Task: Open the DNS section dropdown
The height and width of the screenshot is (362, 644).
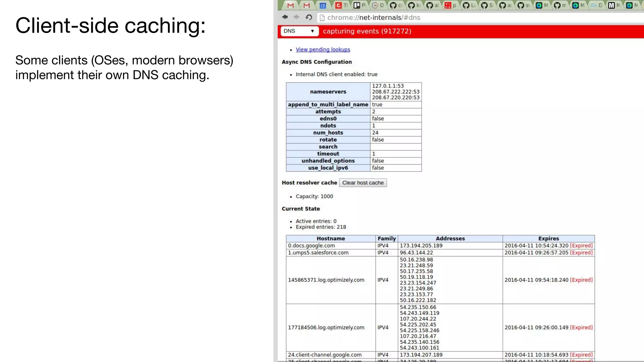Action: coord(299,31)
